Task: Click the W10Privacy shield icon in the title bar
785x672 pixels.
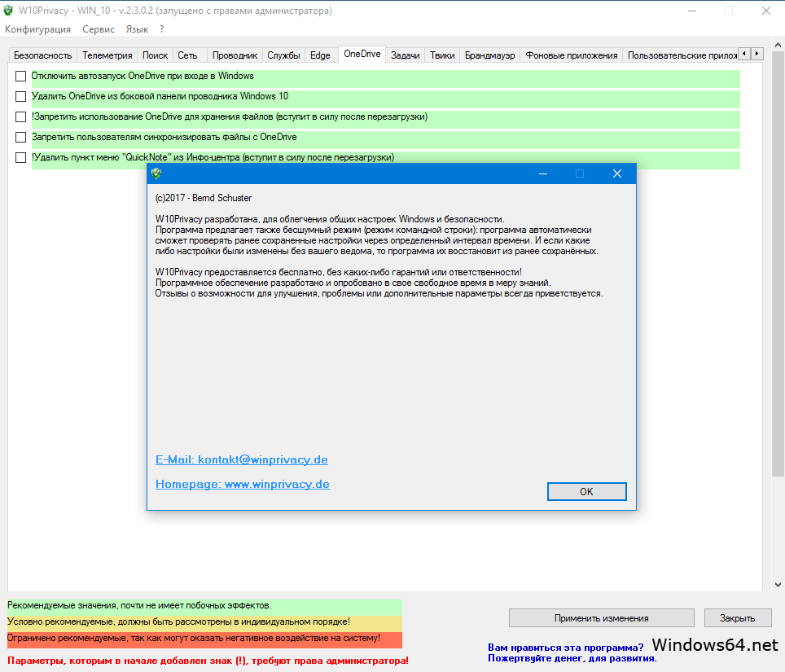Action: pos(8,11)
